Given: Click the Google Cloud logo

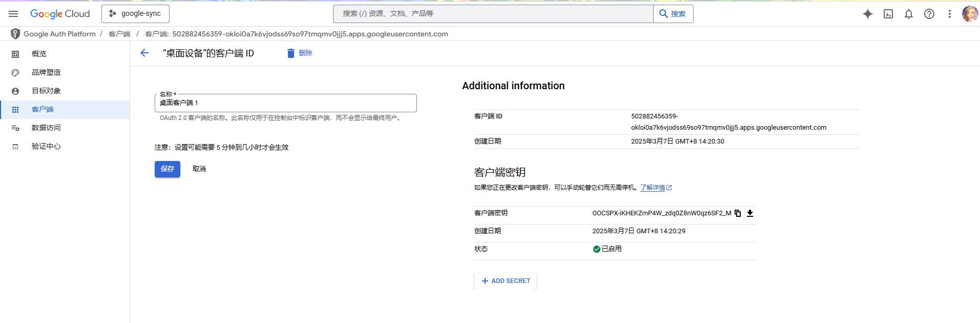Looking at the screenshot, I should [x=60, y=14].
